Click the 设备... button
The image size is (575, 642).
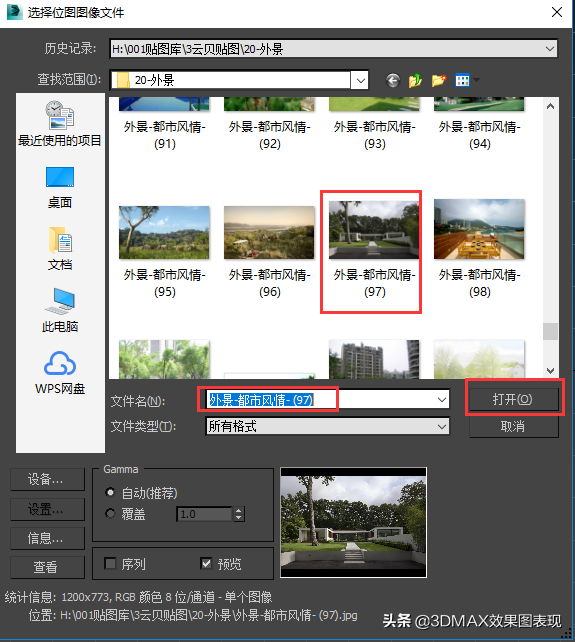47,479
